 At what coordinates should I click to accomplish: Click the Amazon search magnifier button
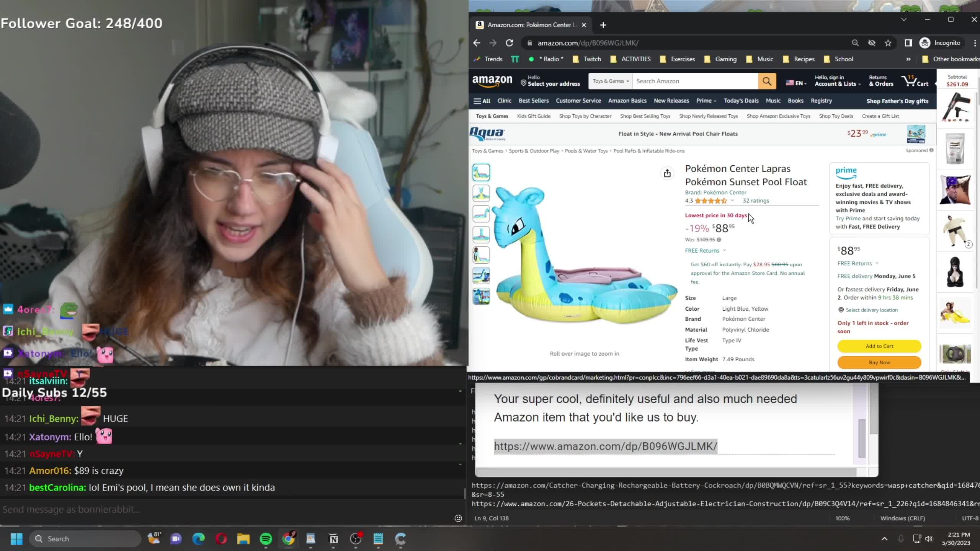[x=767, y=81]
